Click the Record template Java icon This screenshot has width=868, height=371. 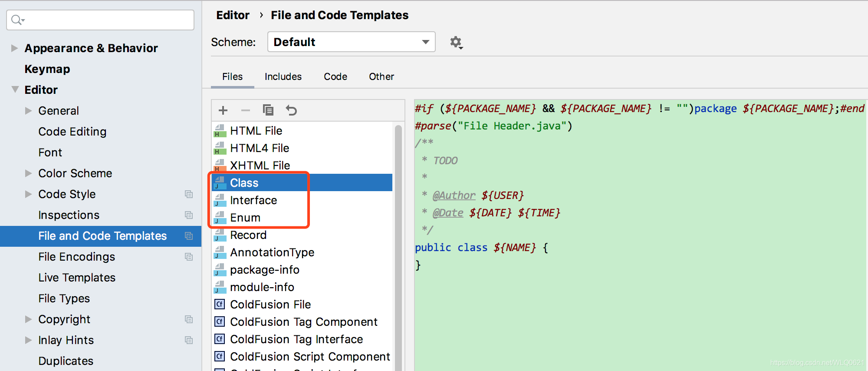220,235
